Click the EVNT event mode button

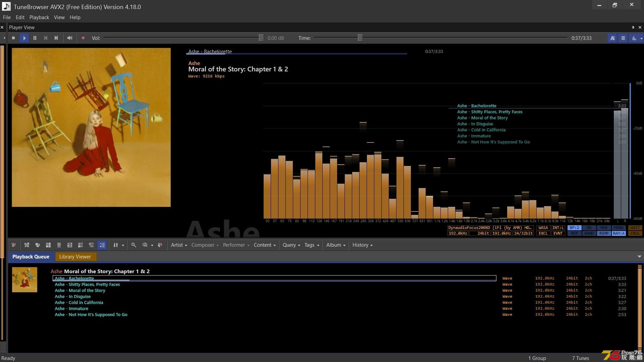[x=558, y=234]
